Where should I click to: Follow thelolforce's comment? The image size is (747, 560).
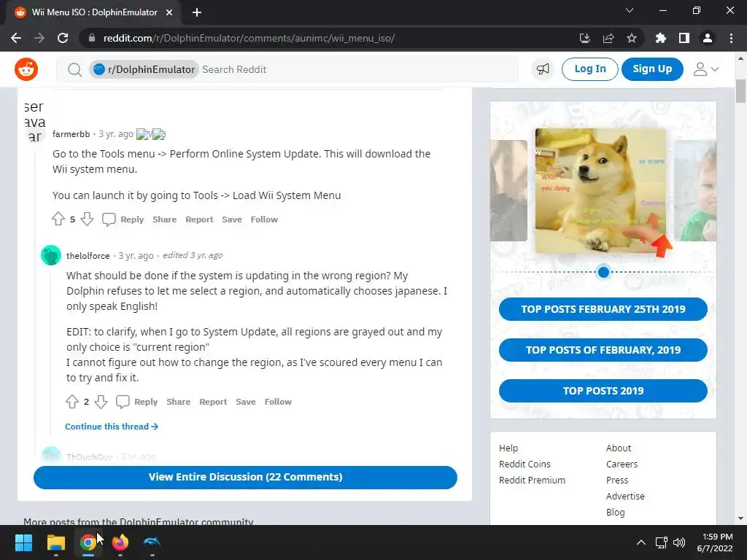click(278, 402)
